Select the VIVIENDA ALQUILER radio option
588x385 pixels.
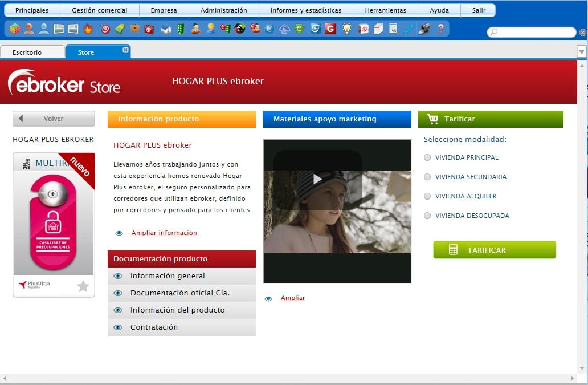(427, 196)
